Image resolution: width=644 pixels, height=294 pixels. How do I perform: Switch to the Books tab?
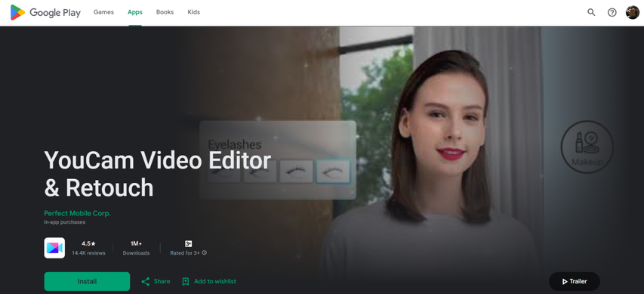pos(165,12)
